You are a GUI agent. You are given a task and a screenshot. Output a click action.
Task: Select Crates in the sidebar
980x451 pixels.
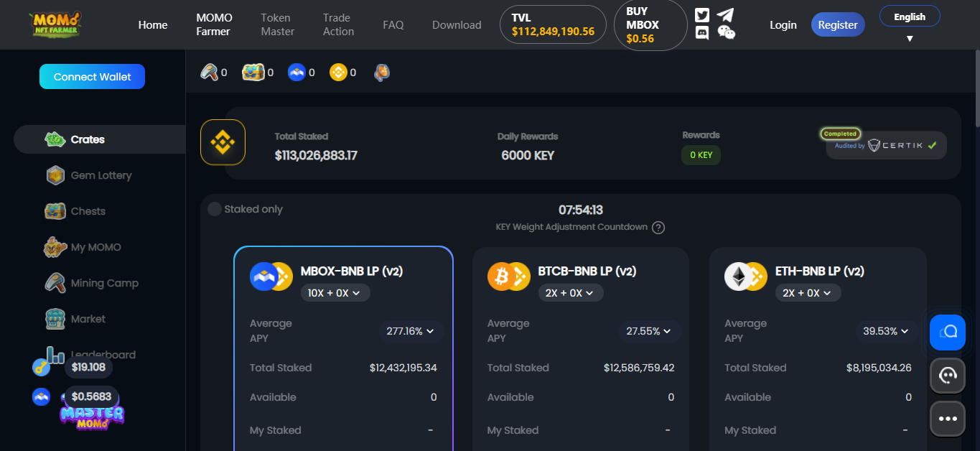point(99,139)
